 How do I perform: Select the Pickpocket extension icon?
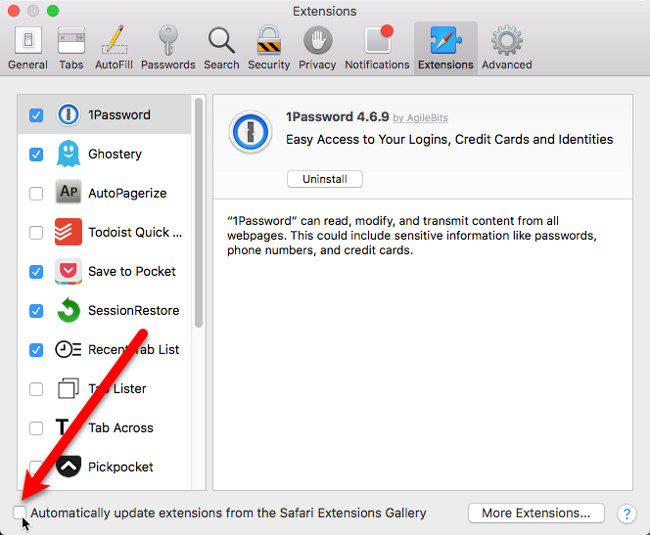(x=69, y=466)
